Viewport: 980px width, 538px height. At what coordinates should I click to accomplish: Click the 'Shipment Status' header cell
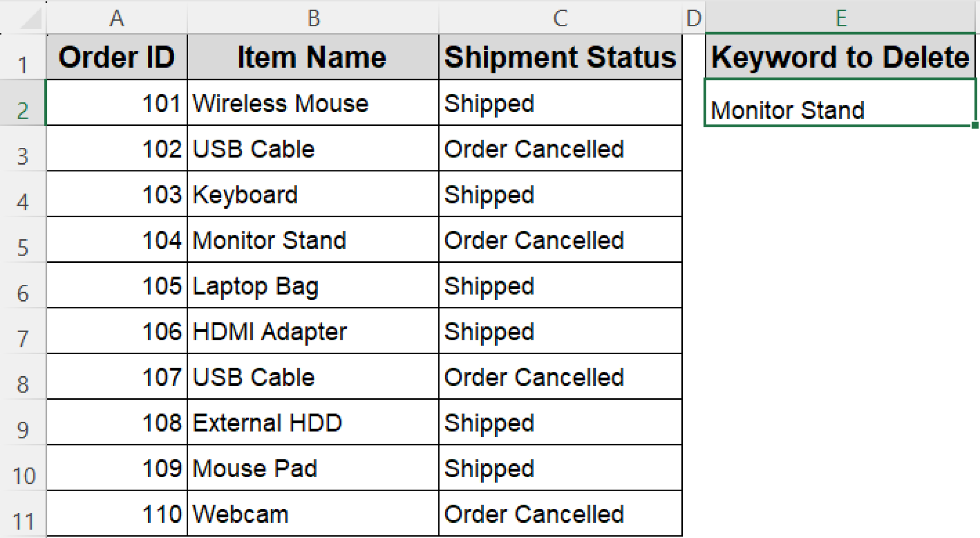[x=560, y=57]
